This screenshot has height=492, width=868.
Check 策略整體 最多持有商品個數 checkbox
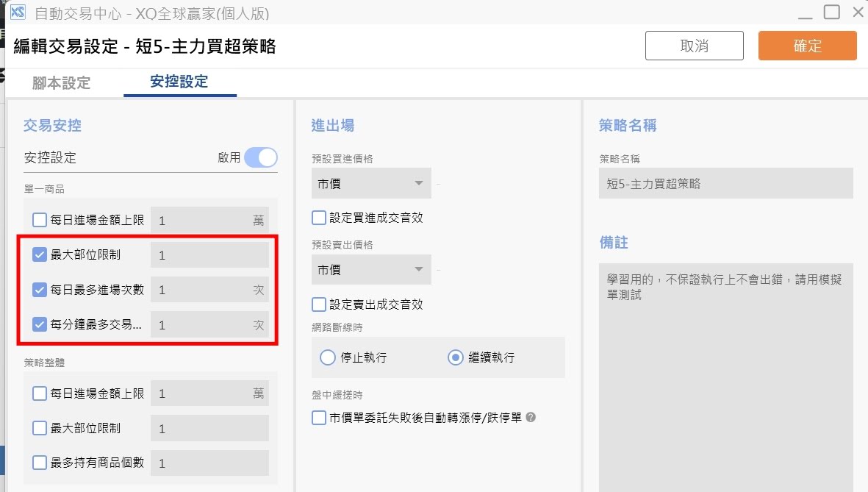(40, 463)
